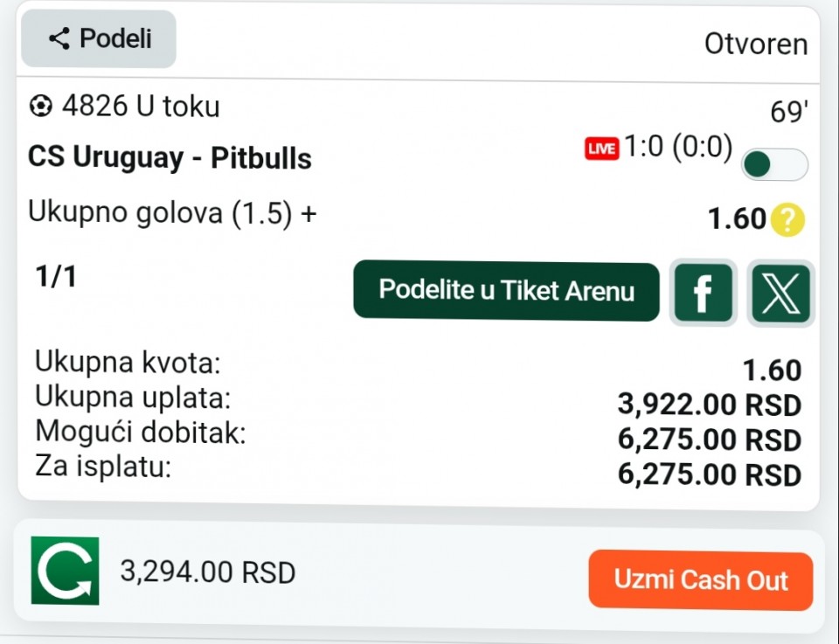Click the Otvoren ticket status label
The width and height of the screenshot is (839, 644).
[756, 45]
